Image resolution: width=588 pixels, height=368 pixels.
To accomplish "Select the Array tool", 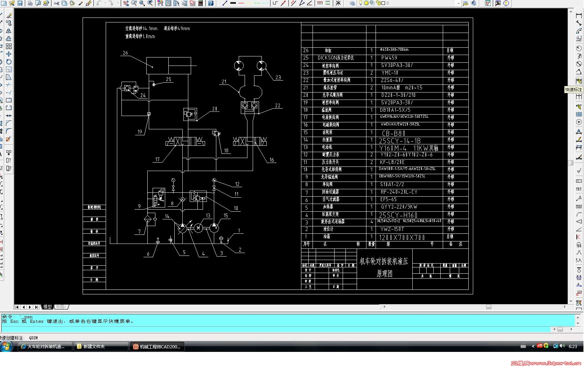I will point(9,46).
